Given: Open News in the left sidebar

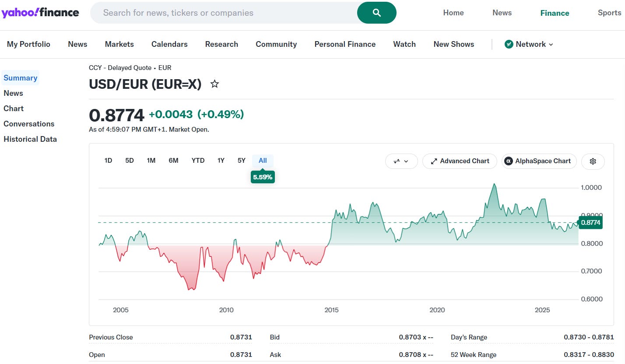Looking at the screenshot, I should point(13,93).
